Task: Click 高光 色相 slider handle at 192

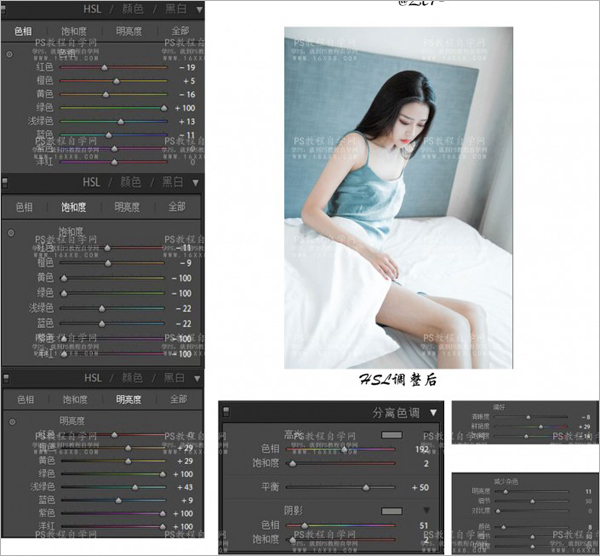Action: click(x=344, y=449)
